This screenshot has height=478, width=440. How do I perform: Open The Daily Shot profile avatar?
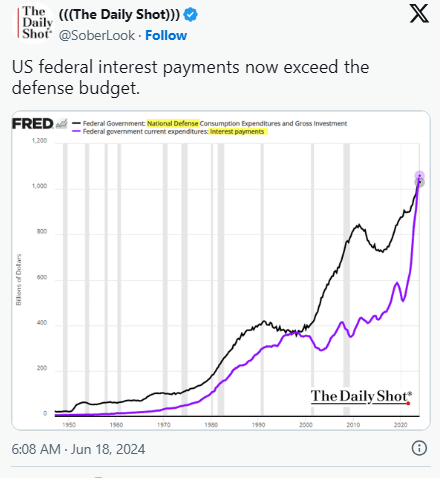pyautogui.click(x=33, y=23)
